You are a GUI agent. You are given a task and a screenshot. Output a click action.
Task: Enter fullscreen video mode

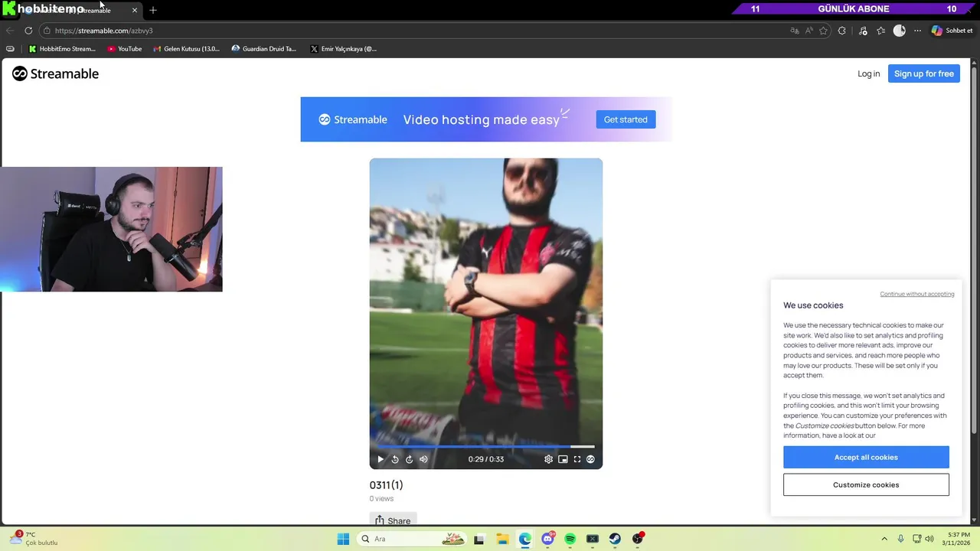click(x=577, y=459)
